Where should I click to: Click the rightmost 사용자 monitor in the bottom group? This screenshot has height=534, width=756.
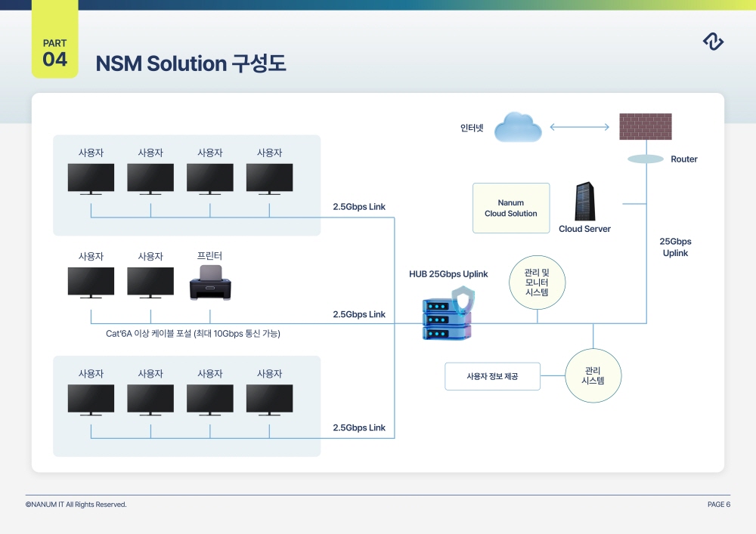[x=269, y=400]
